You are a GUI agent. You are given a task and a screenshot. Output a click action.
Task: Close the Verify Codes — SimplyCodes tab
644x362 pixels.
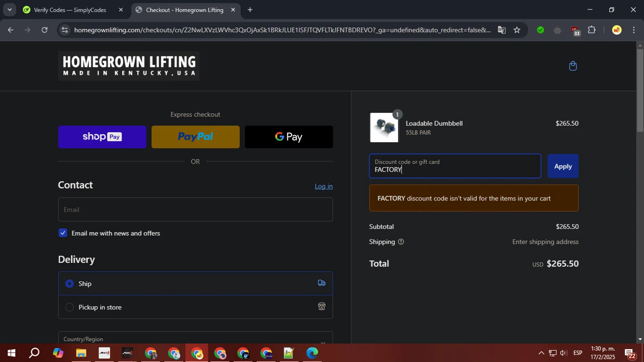[121, 10]
